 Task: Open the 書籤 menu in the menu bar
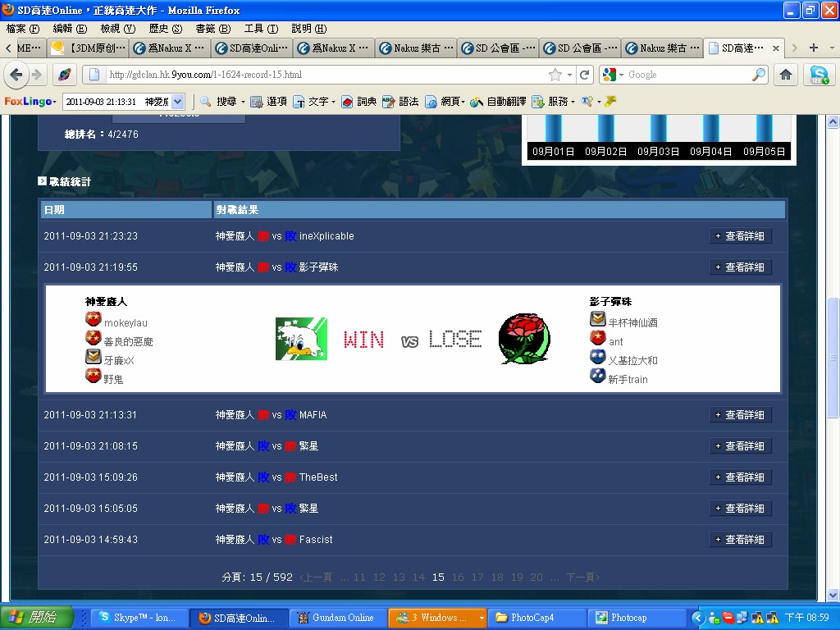[x=210, y=29]
